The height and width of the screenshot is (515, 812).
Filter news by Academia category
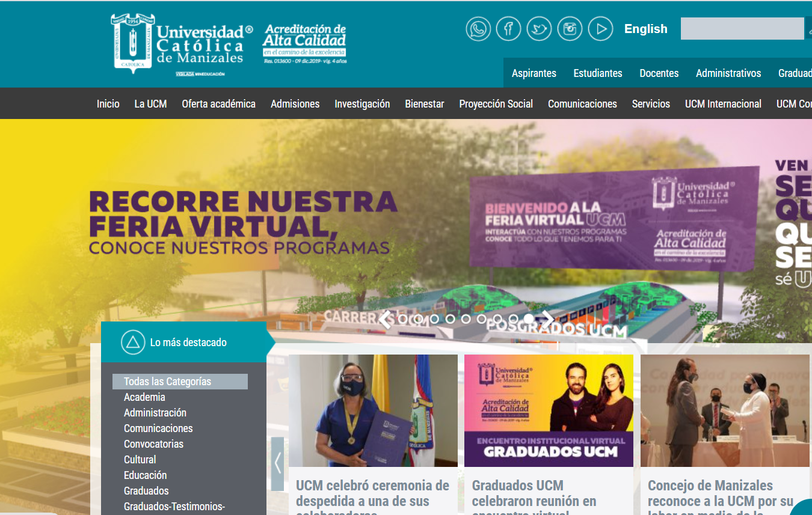tap(144, 397)
